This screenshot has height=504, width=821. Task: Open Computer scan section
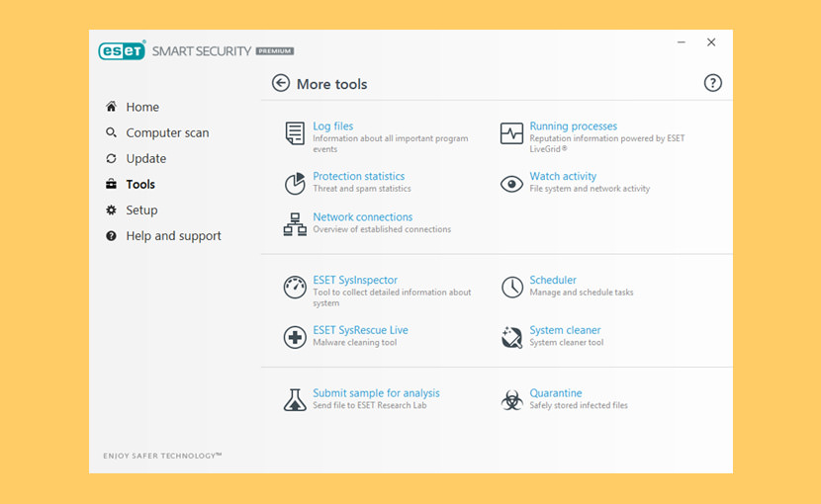coord(167,133)
